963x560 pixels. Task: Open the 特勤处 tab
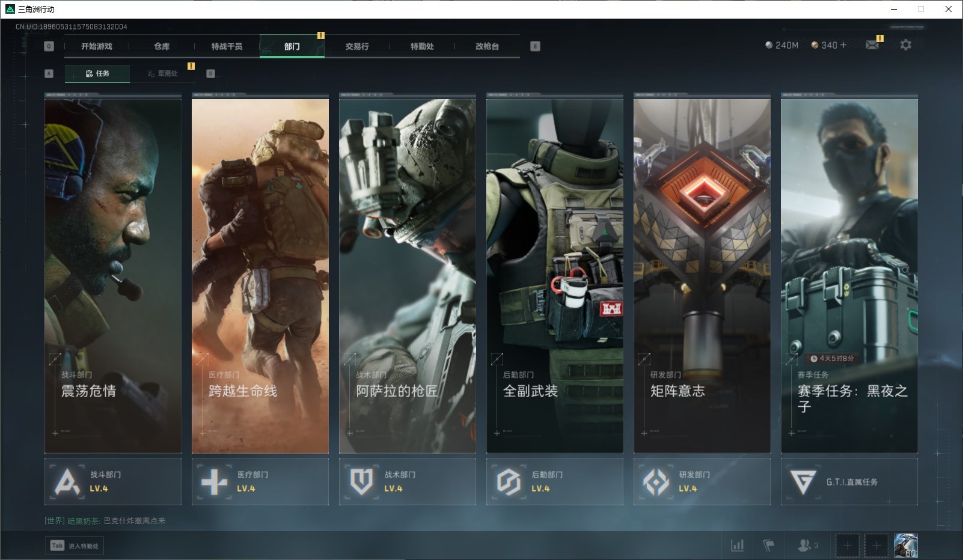422,46
